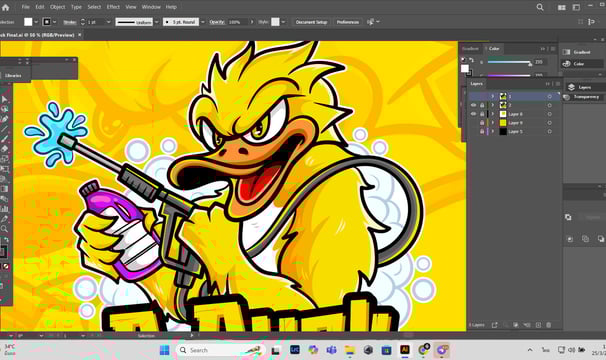Open the Arrange Documents icon

(562, 7)
